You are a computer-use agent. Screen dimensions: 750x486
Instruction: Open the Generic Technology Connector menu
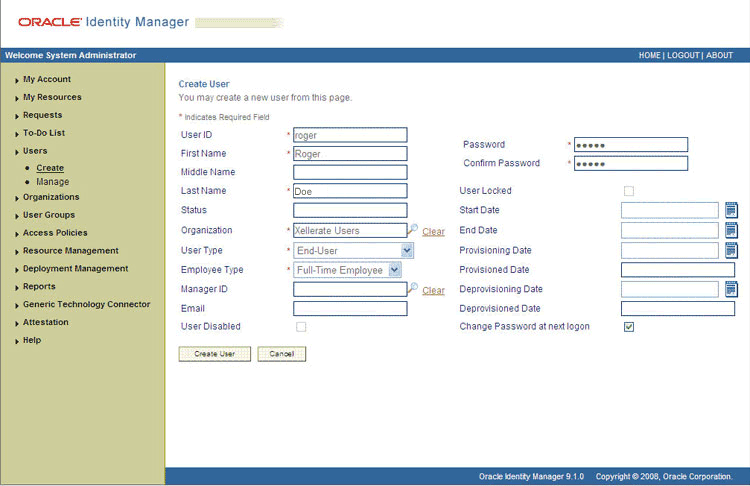pyautogui.click(x=87, y=304)
